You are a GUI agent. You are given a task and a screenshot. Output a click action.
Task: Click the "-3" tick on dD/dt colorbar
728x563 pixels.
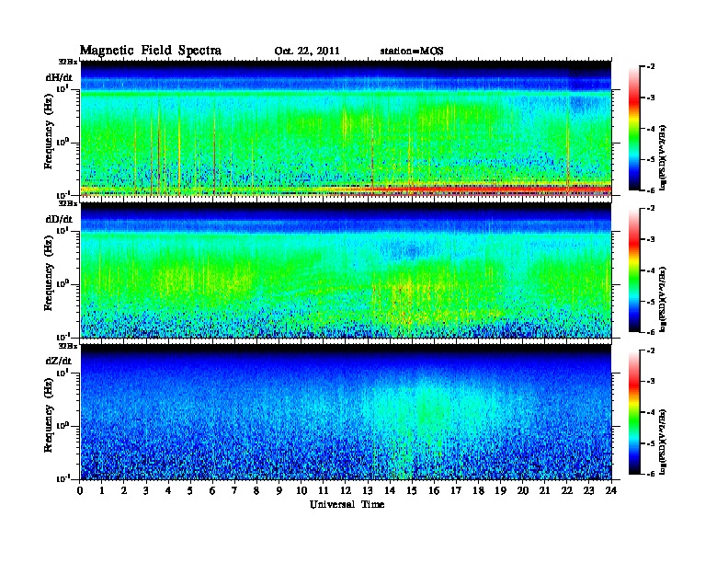pos(651,239)
